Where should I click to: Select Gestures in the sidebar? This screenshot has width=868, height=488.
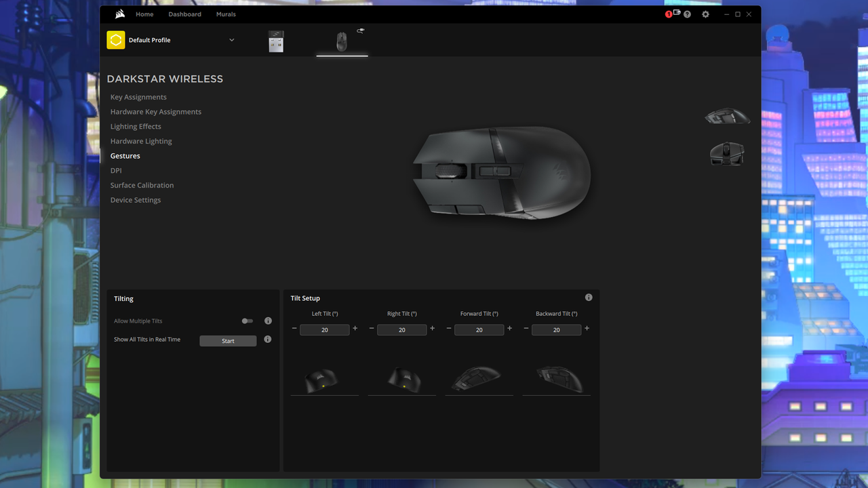click(125, 156)
